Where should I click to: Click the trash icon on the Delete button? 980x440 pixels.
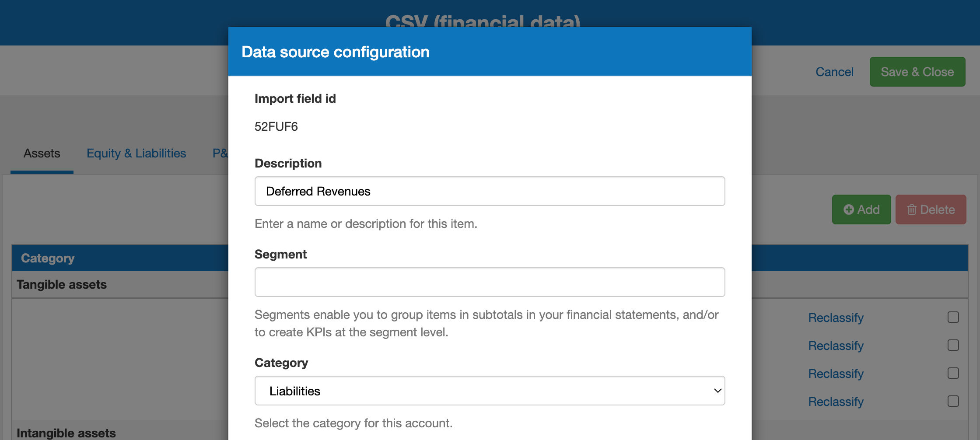913,210
